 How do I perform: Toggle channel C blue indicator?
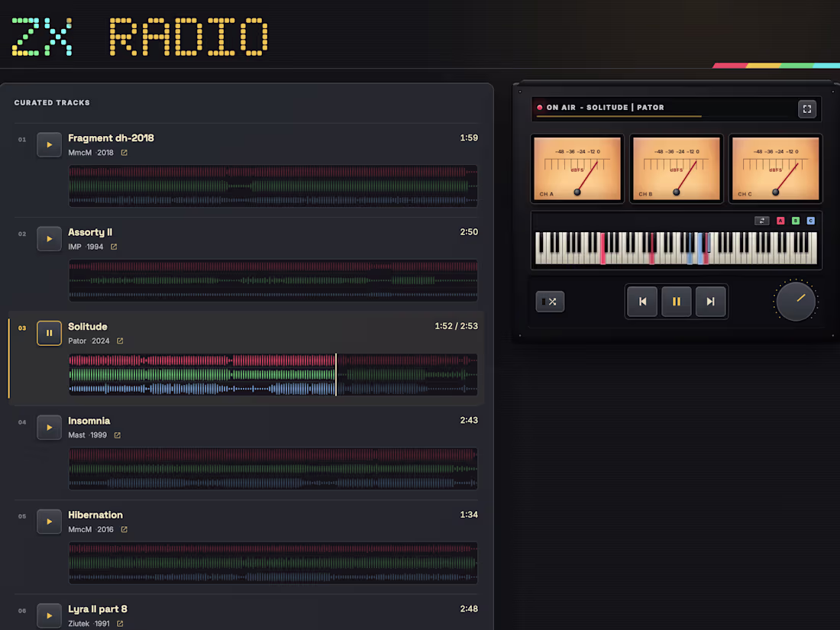coord(810,221)
